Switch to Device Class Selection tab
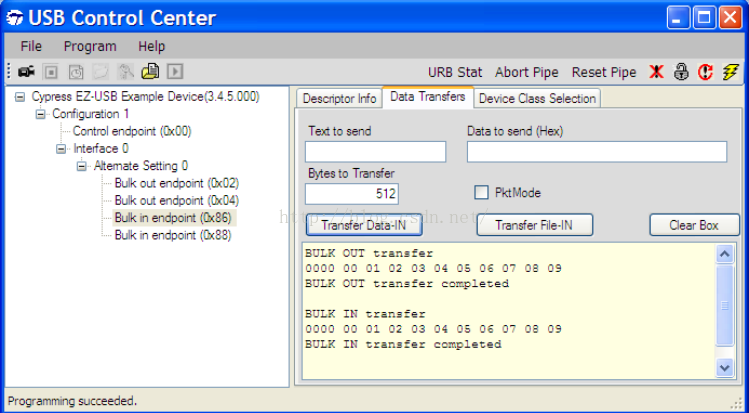 coord(537,98)
